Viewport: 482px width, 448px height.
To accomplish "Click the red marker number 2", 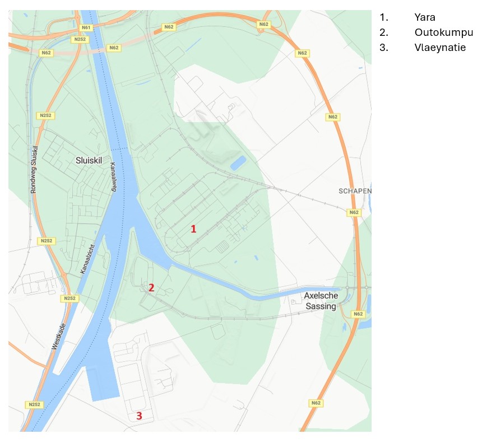I will click(x=151, y=288).
